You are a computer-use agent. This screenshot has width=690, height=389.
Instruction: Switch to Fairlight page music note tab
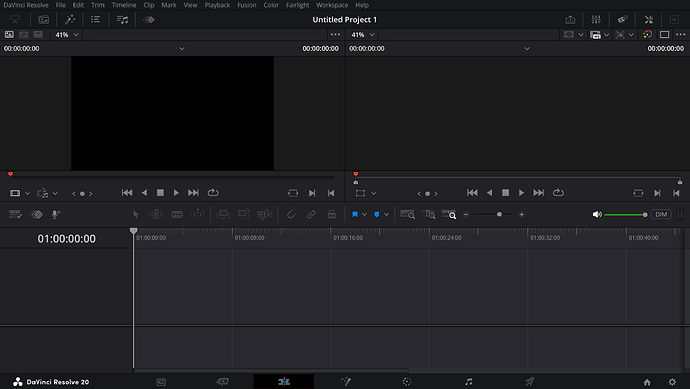coord(468,382)
